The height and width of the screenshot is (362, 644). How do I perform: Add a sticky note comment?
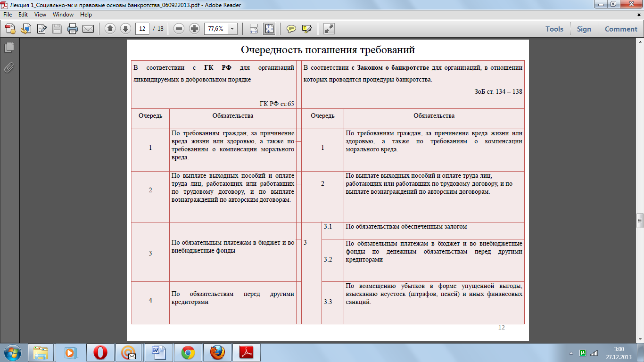tap(291, 29)
